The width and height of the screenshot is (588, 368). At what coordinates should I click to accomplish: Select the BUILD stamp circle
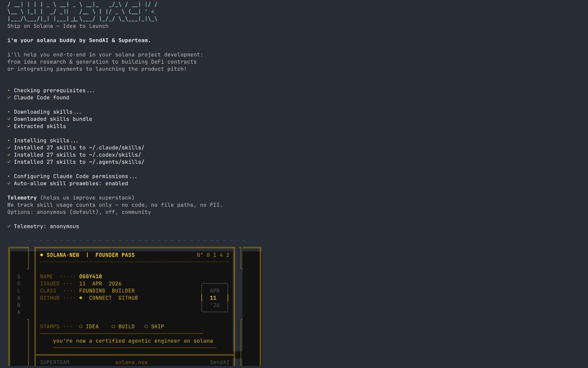[x=113, y=326]
